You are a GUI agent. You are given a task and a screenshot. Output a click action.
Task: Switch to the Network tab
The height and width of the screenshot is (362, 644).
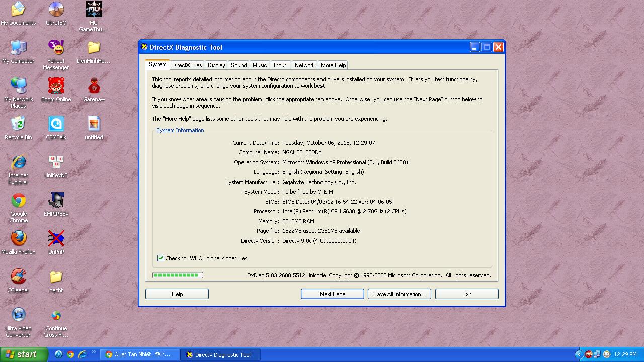coord(305,65)
